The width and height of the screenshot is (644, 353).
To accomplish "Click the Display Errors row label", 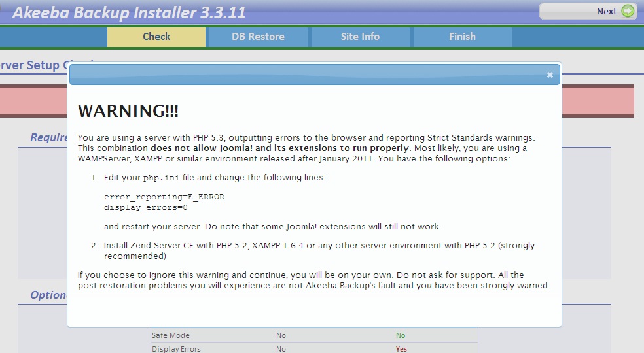I will 176,349.
